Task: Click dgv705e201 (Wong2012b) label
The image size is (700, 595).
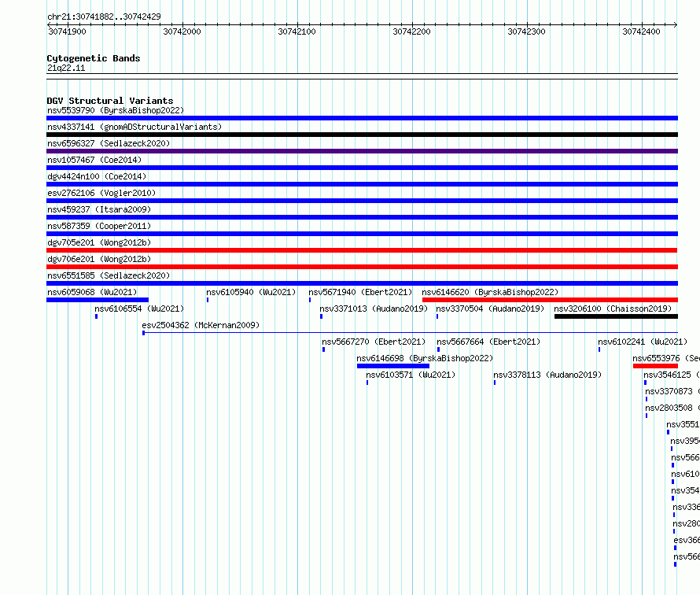Action: 99,242
